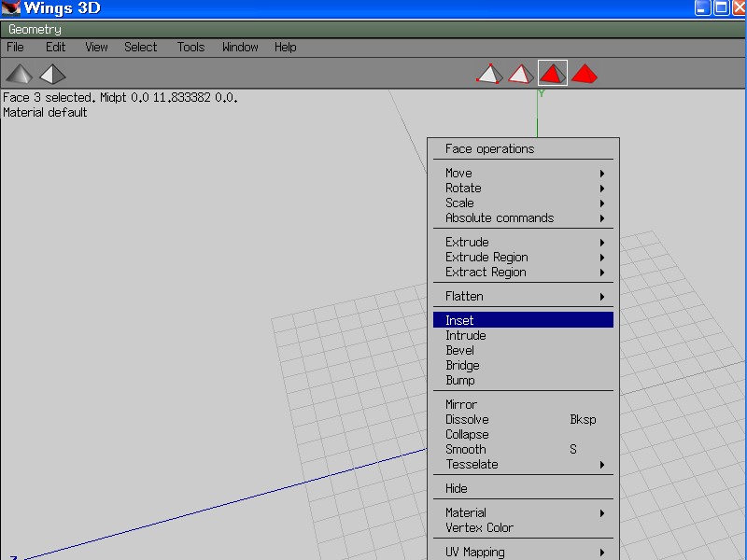Switch to smooth shaded pyramid view icon
747x560 pixels.
click(x=19, y=74)
